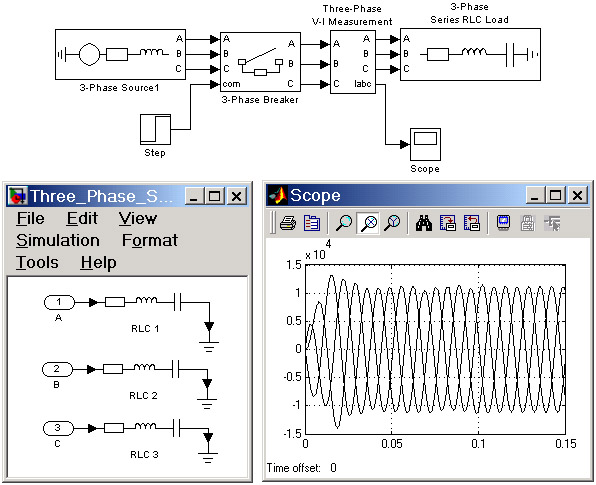The height and width of the screenshot is (485, 596).
Task: Click the greyed Signal selection icon
Action: tap(552, 223)
